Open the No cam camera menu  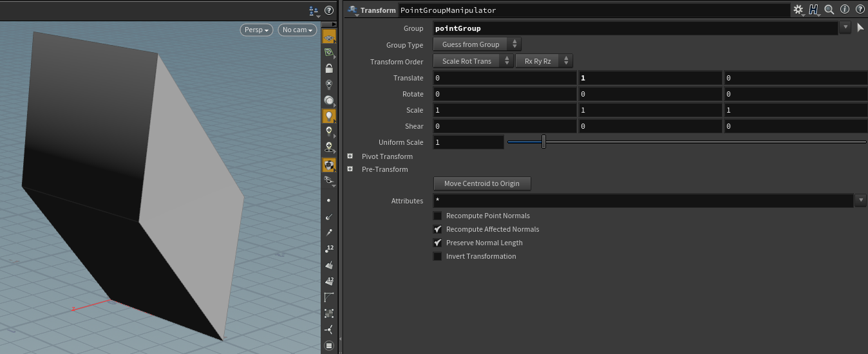pos(297,30)
